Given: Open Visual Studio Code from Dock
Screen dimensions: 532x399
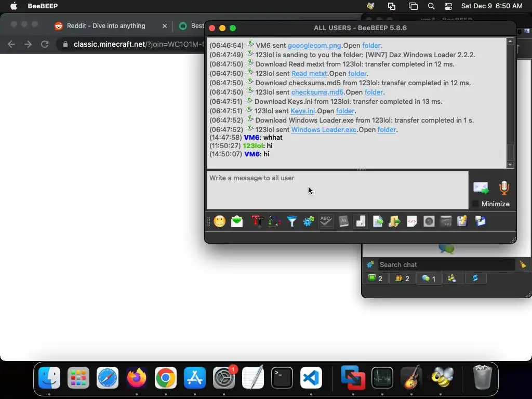Looking at the screenshot, I should [x=311, y=378].
